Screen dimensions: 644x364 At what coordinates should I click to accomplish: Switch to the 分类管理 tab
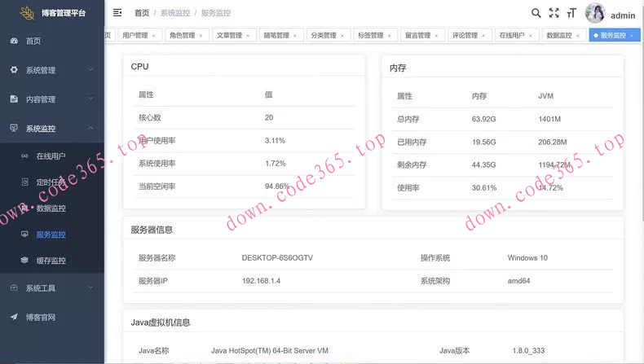tap(324, 35)
